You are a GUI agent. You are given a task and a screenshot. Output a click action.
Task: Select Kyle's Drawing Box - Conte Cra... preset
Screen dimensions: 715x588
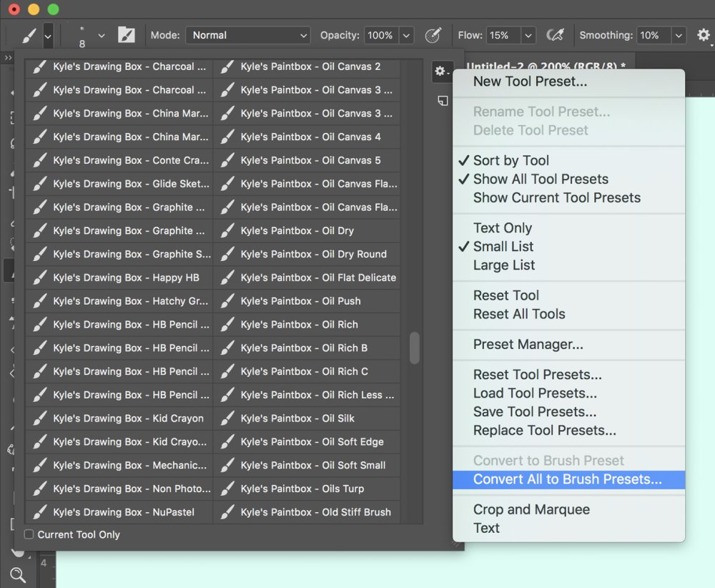tap(119, 160)
